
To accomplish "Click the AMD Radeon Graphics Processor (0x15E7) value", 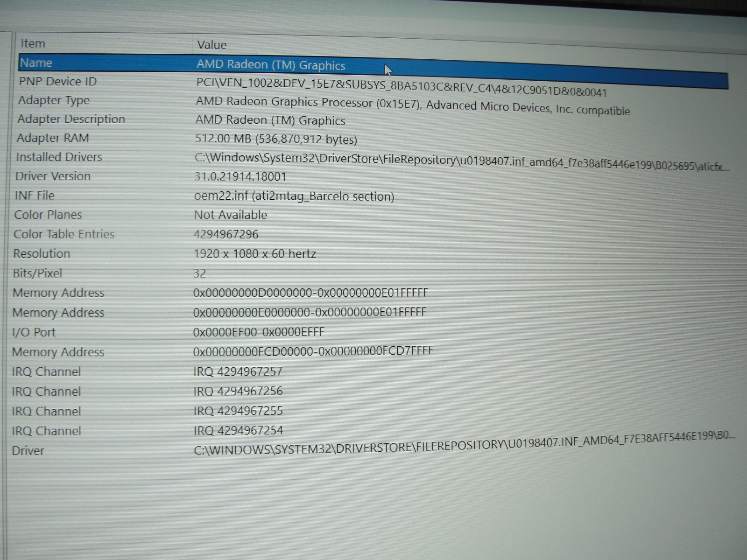I will click(x=413, y=106).
